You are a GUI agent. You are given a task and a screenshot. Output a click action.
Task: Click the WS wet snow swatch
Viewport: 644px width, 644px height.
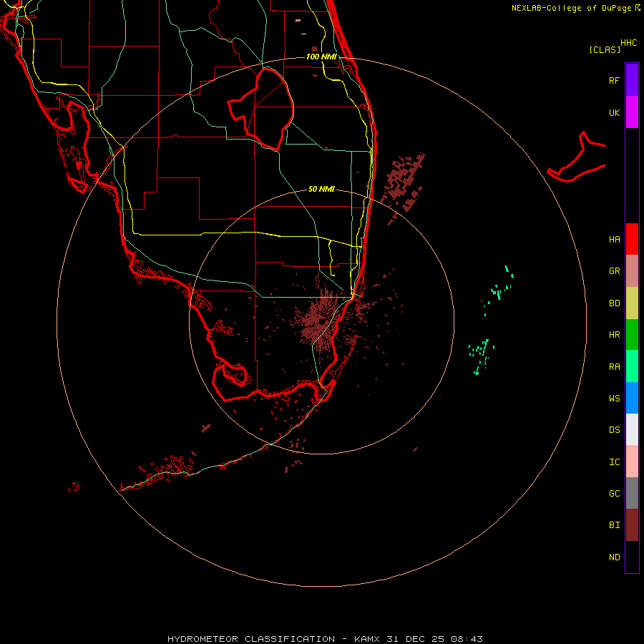pyautogui.click(x=632, y=398)
